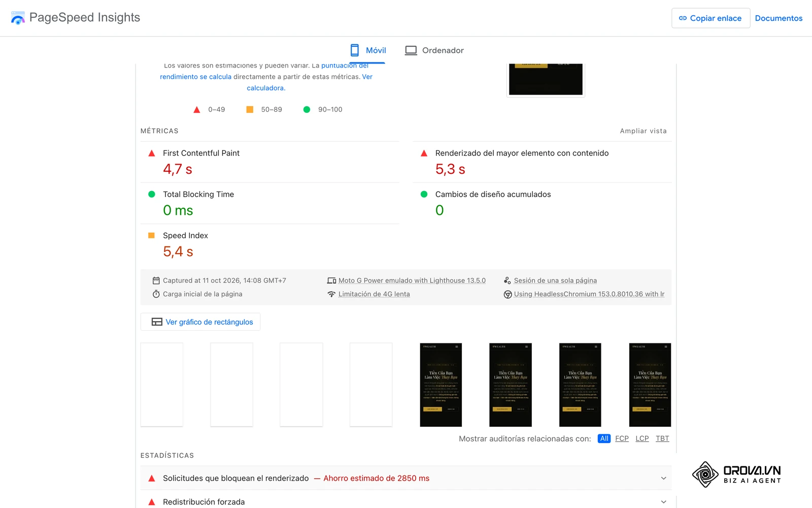Open the Documentos link
Viewport: 812px width, 508px height.
(779, 18)
